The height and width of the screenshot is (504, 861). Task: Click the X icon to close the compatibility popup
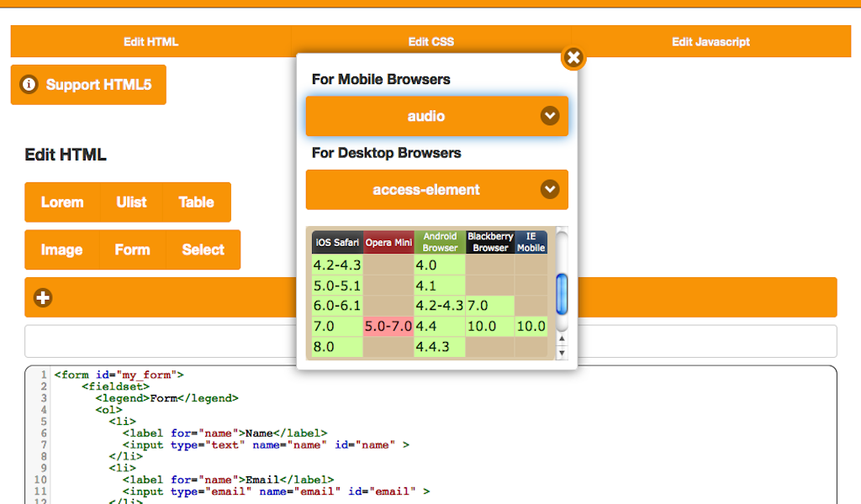point(573,58)
